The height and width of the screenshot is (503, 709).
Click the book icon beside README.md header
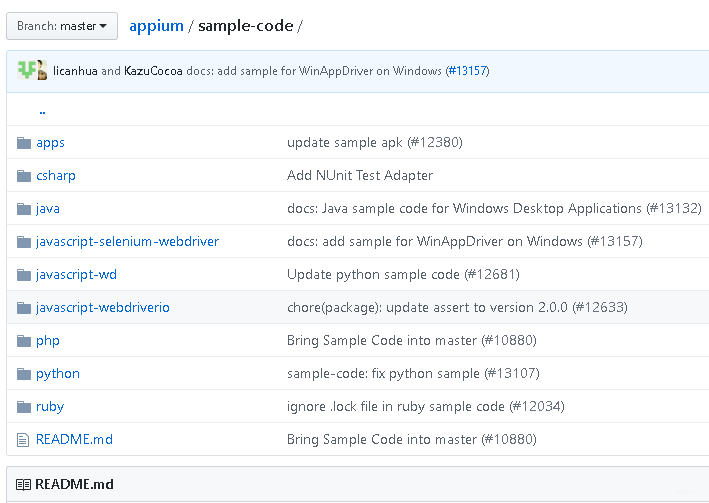(24, 484)
